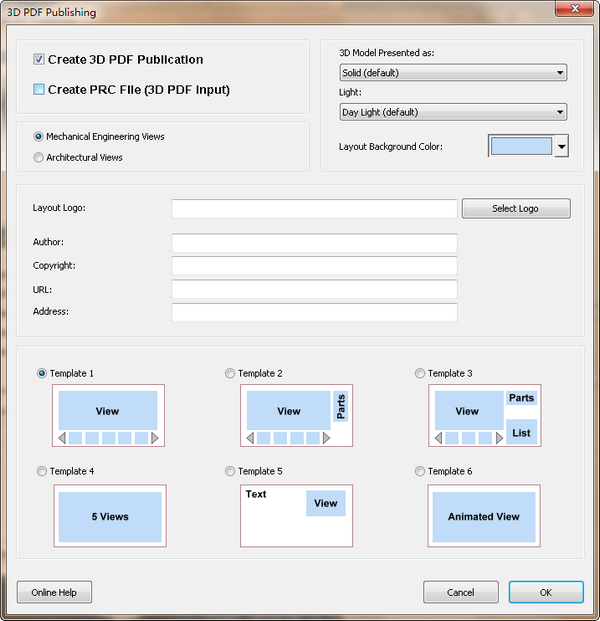Select Architectural Views radio option

tap(38, 158)
